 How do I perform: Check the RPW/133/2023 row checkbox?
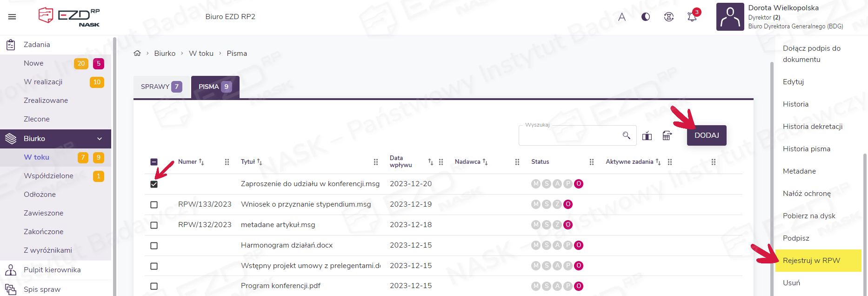(154, 205)
